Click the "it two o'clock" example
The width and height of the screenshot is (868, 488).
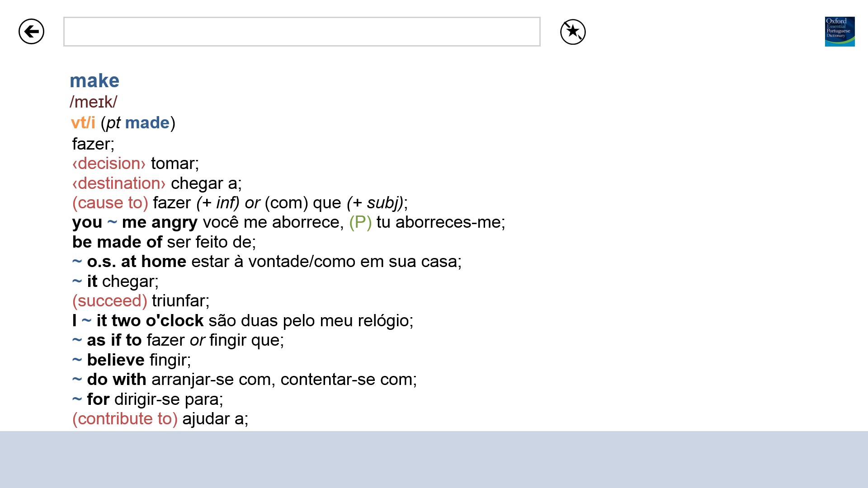tap(150, 321)
